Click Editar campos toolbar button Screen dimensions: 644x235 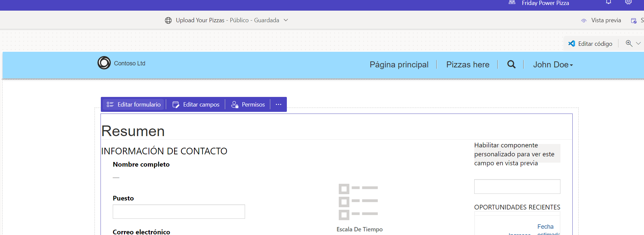tap(196, 105)
